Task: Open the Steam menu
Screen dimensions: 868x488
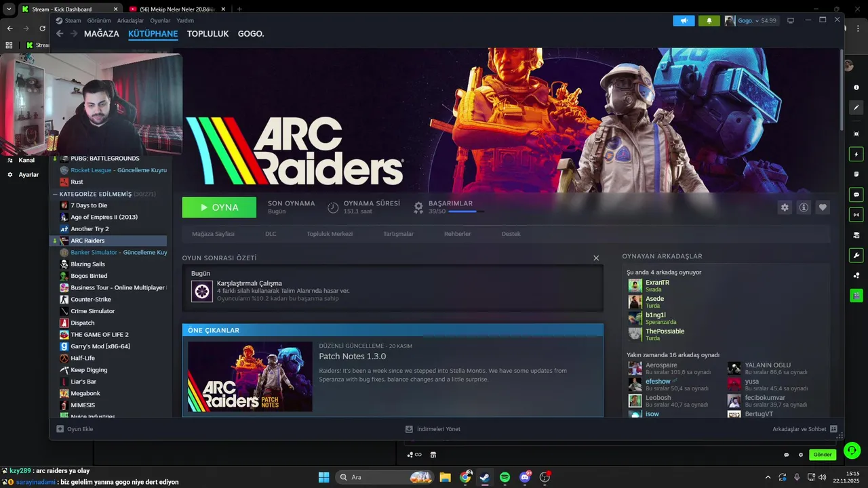Action: pos(73,20)
